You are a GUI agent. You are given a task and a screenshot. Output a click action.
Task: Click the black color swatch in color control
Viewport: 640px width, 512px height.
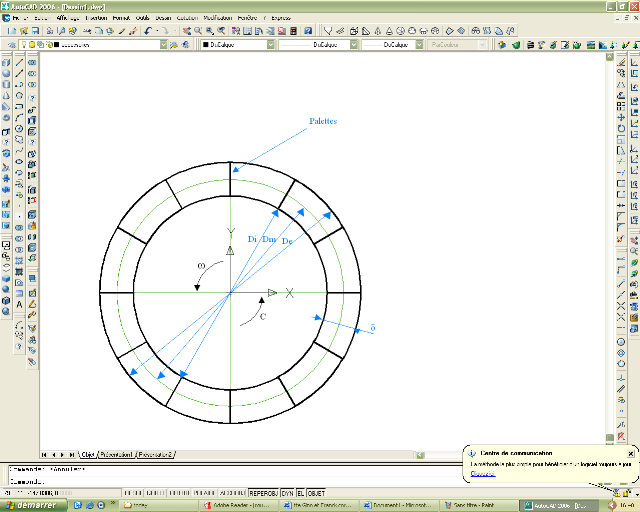(x=206, y=45)
